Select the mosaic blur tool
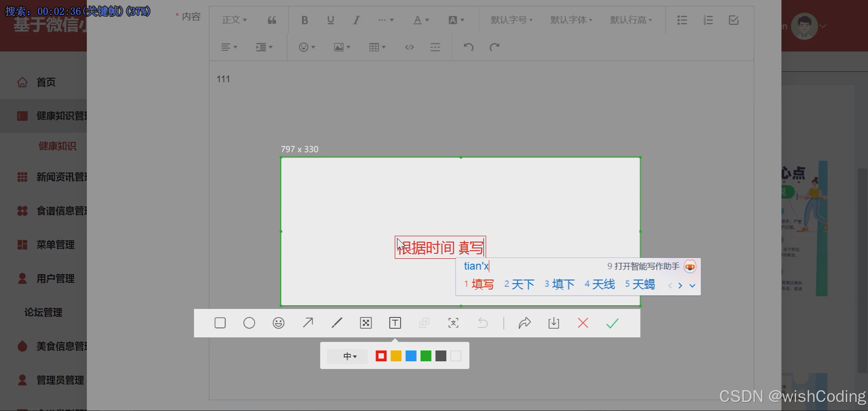Image resolution: width=868 pixels, height=411 pixels. click(x=366, y=323)
